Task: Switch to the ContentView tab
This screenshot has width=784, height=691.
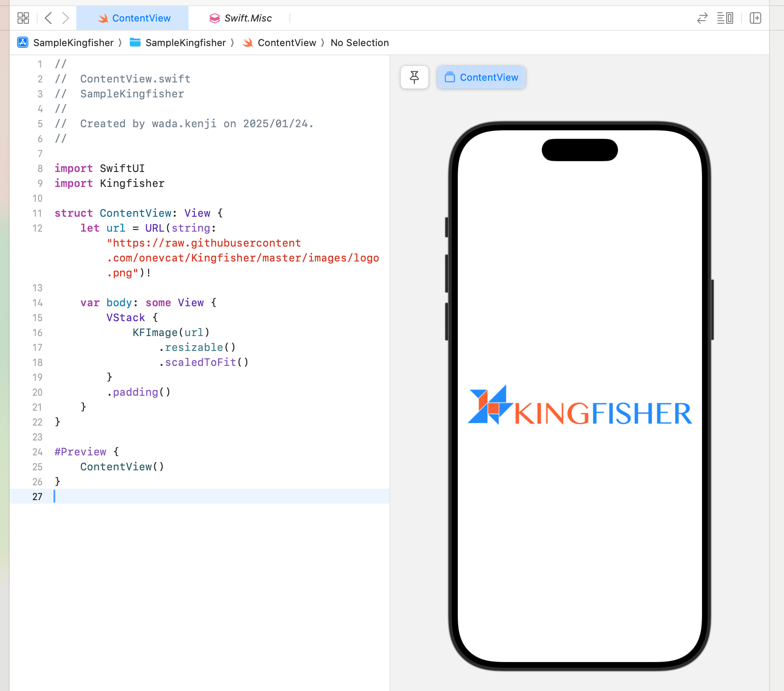Action: coord(132,18)
